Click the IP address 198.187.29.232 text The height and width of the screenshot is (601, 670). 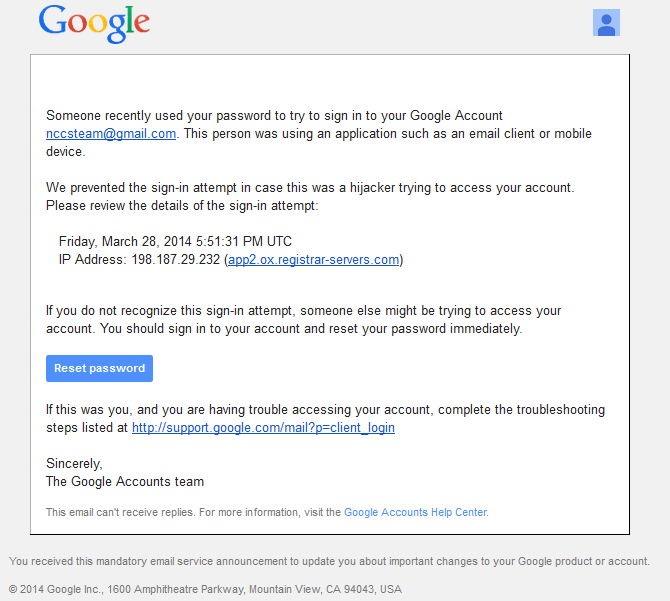point(176,260)
